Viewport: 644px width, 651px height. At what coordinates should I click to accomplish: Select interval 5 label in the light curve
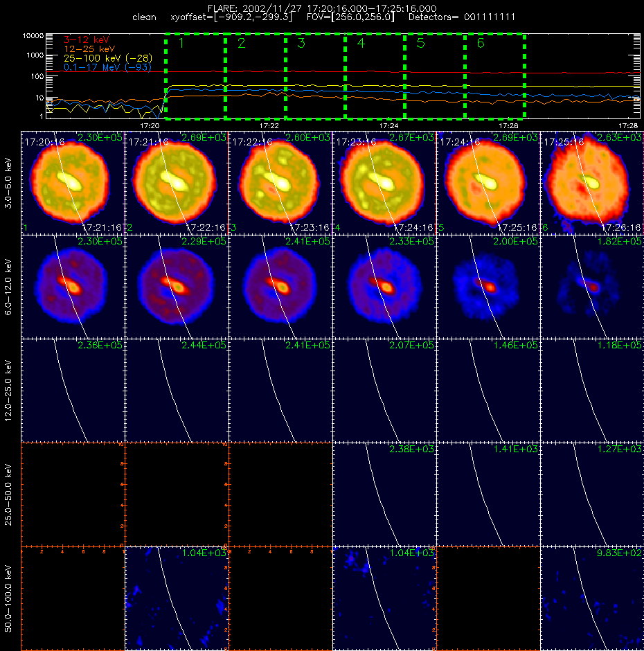pyautogui.click(x=420, y=43)
